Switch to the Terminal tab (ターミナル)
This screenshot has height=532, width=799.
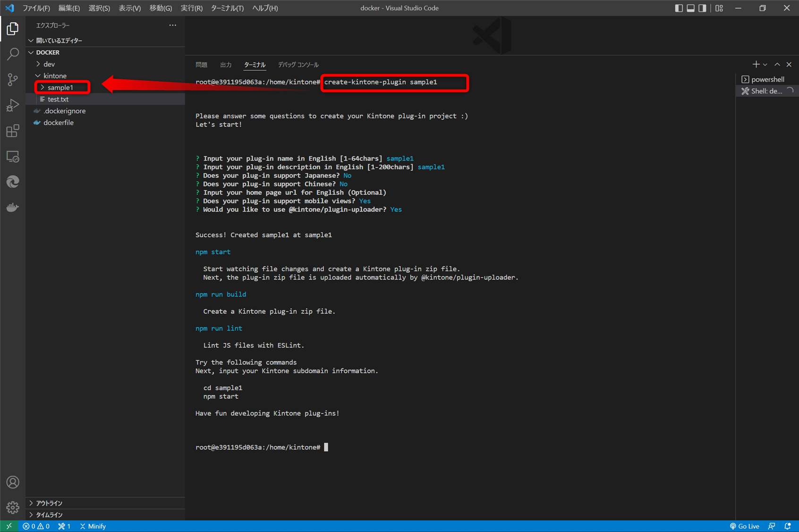255,65
